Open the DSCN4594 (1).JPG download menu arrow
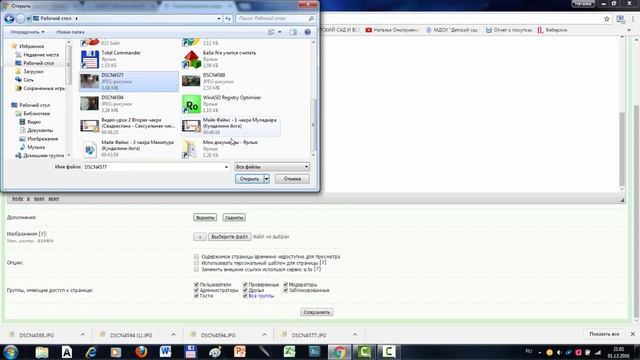 pos(173,335)
